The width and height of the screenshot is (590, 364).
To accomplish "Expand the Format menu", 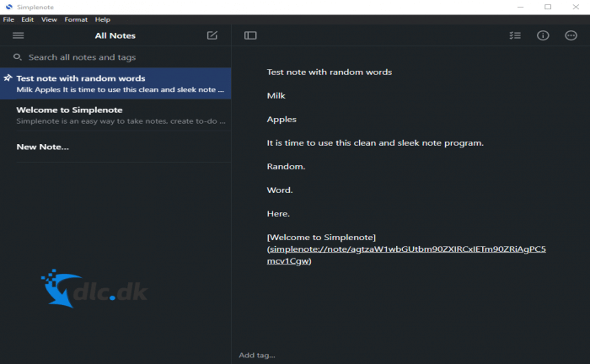I will 76,19.
